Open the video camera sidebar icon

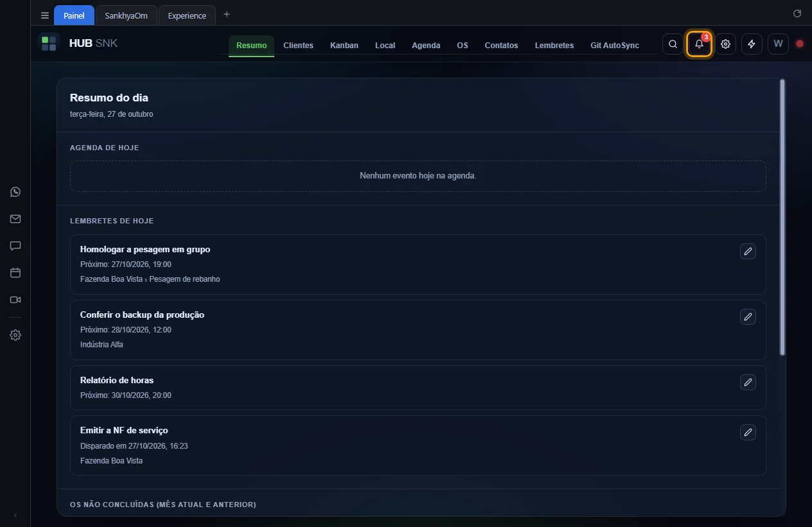[15, 300]
